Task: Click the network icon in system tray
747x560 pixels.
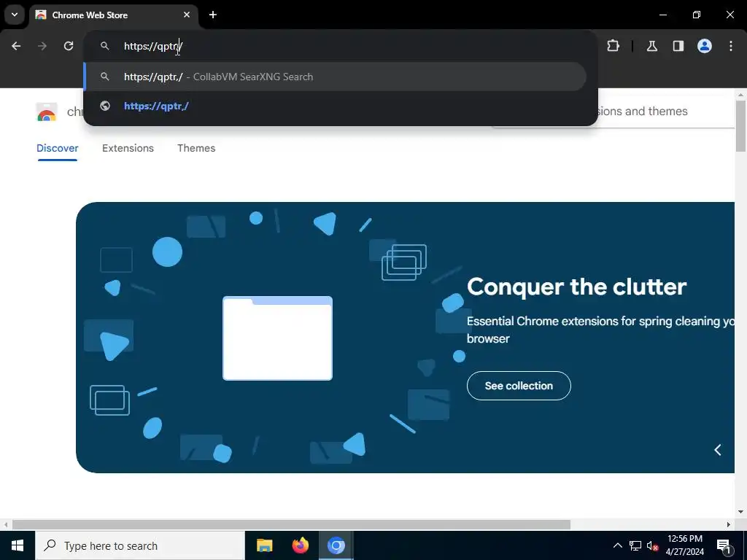Action: (635, 545)
